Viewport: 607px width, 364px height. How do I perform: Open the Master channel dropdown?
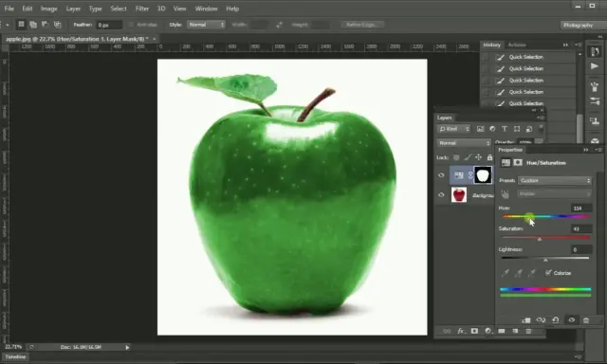pos(555,193)
